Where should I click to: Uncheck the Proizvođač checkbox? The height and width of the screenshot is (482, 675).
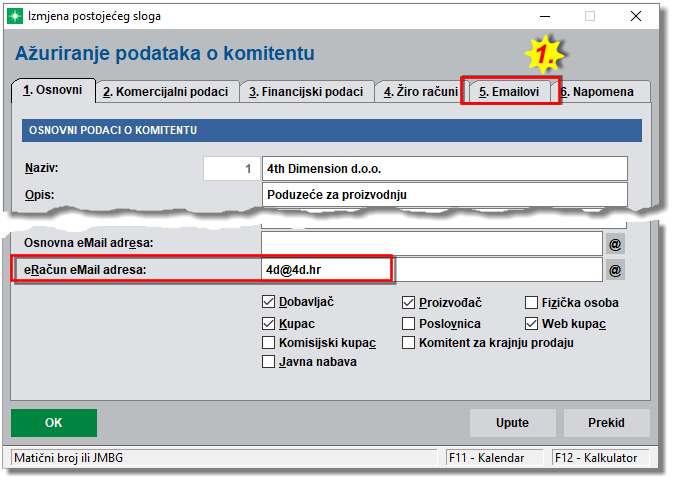408,303
